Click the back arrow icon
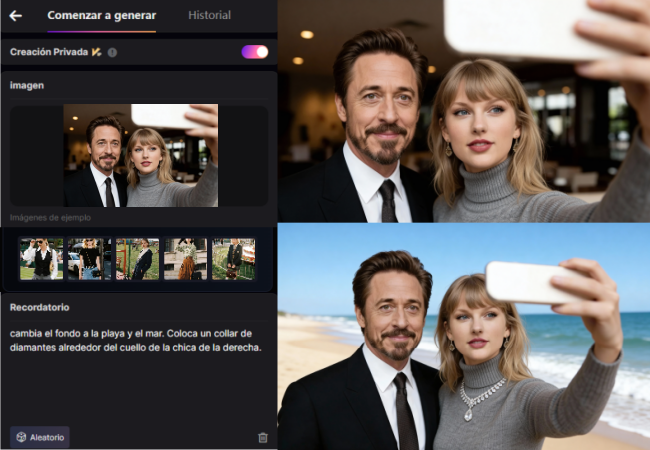 [16, 15]
